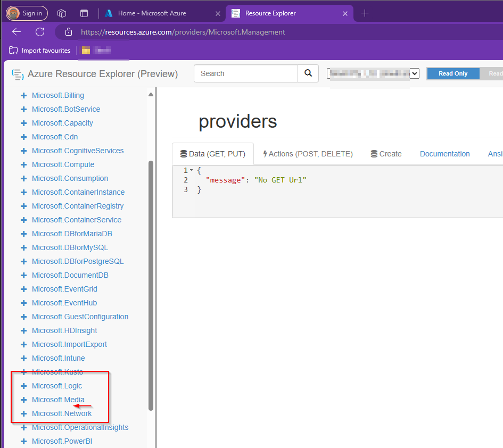Open Microsoft.HDInsight link

(64, 330)
